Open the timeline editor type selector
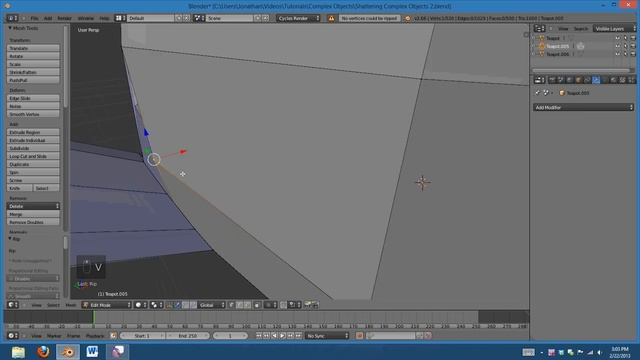The width and height of the screenshot is (640, 360). pos(13,336)
